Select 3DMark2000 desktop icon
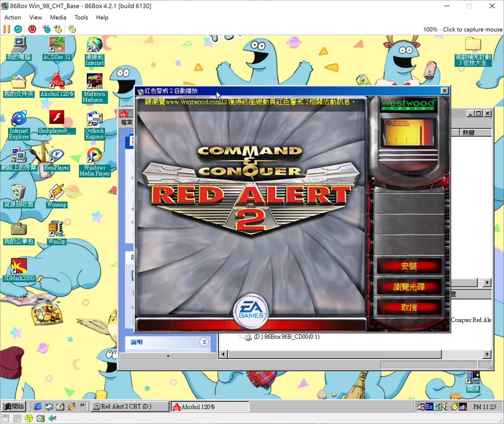504x424 pixels. [x=19, y=270]
